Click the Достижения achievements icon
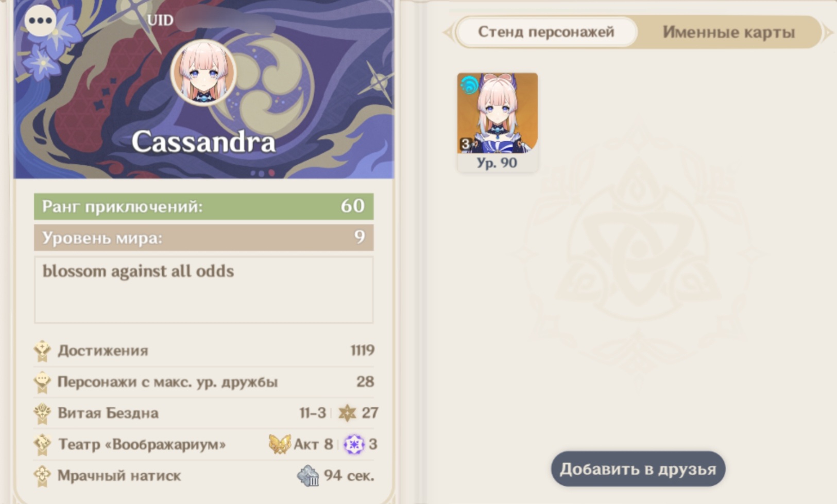Viewport: 837px width, 504px height. (43, 351)
